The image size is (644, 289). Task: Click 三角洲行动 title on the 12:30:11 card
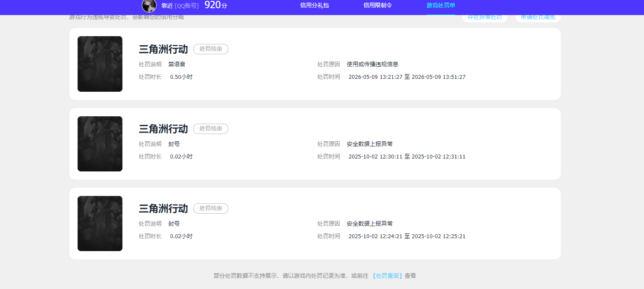(163, 129)
